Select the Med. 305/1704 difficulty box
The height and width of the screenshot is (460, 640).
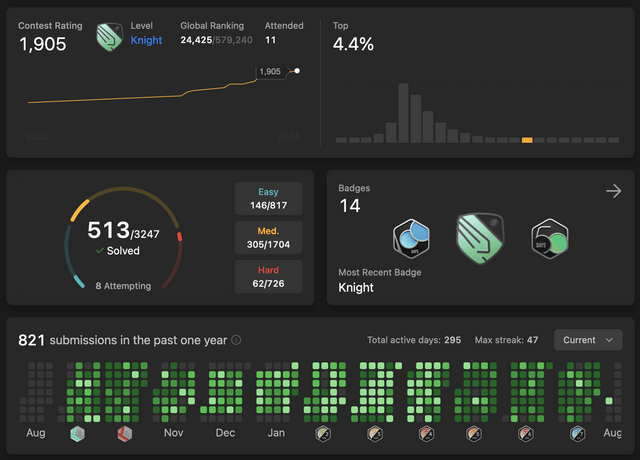pos(268,237)
